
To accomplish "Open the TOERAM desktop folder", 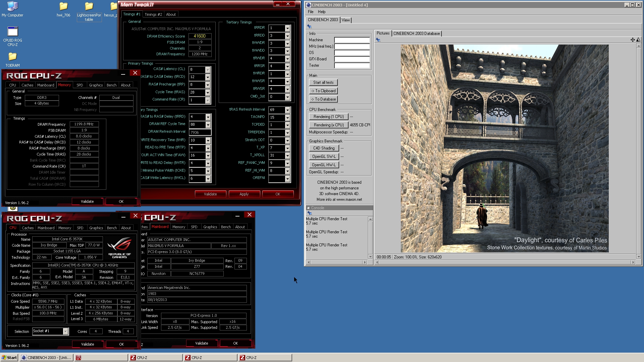I will 12,59.
